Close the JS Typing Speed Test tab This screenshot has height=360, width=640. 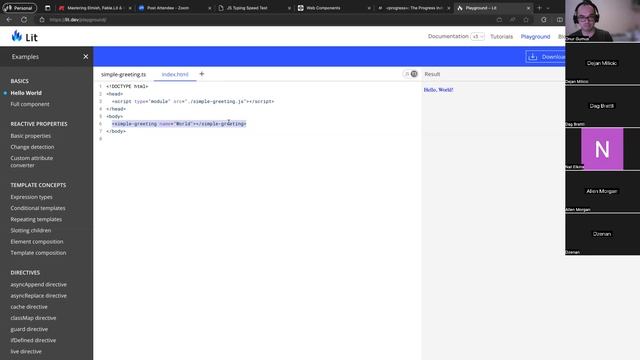(289, 8)
